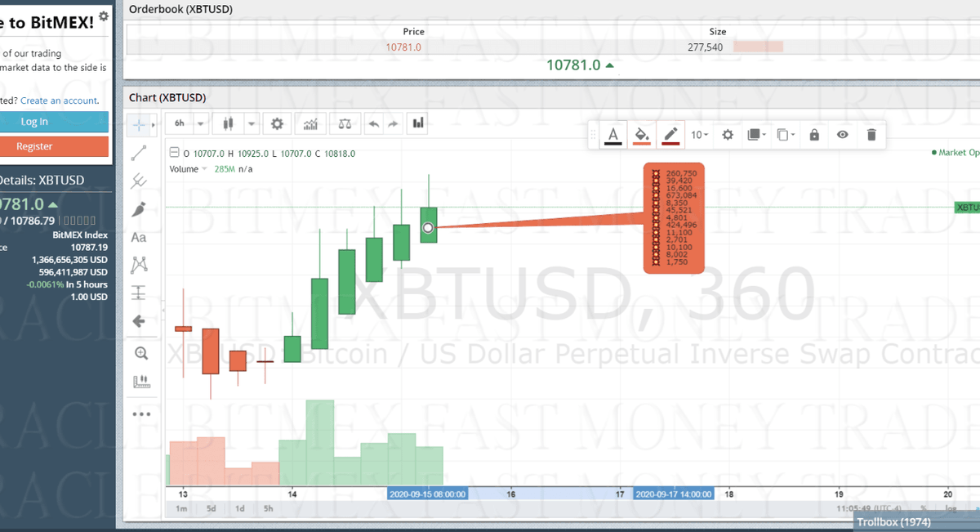This screenshot has width=980, height=532.
Task: Click the compare symbols scales icon
Action: (x=345, y=123)
